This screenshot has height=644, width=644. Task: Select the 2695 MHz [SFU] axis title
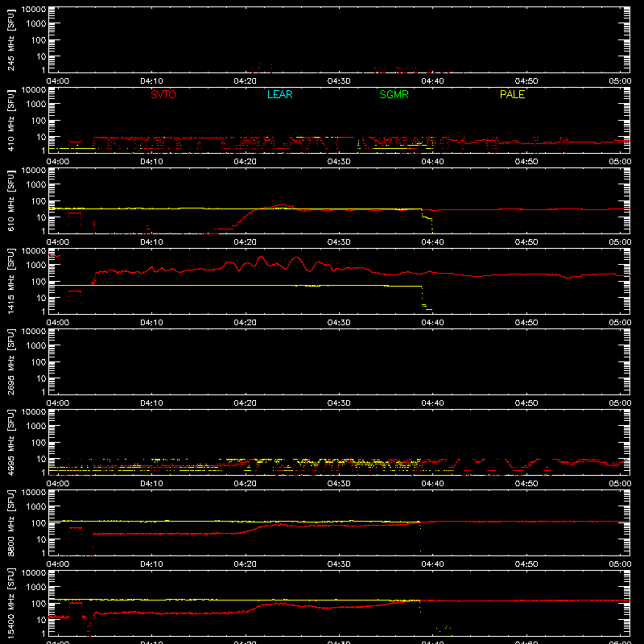pos(10,361)
